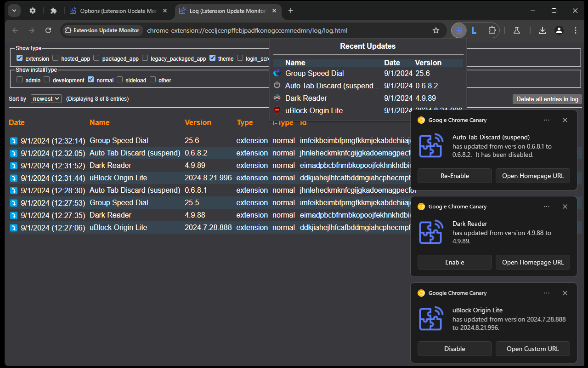Dismiss the Dark Reader notification

click(565, 207)
